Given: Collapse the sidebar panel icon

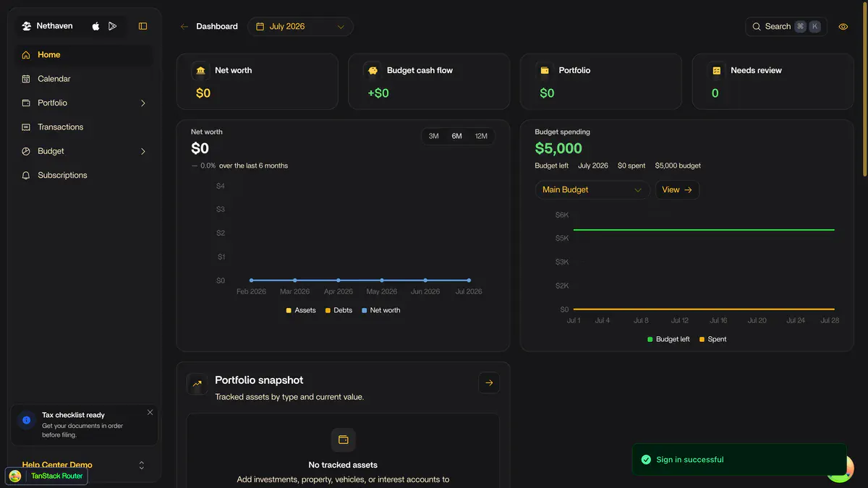Looking at the screenshot, I should point(142,26).
